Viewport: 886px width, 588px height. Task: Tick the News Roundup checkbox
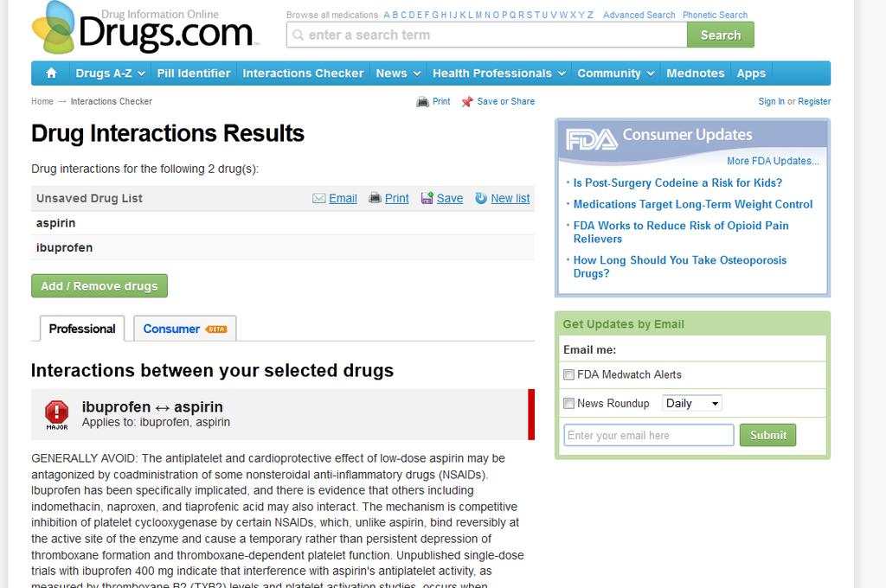(569, 403)
